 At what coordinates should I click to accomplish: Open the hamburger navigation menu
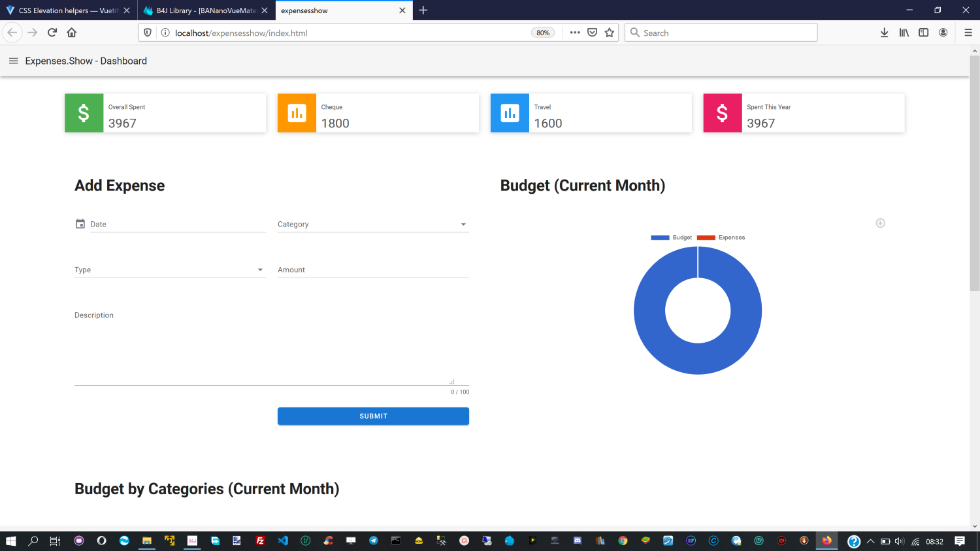(x=13, y=61)
